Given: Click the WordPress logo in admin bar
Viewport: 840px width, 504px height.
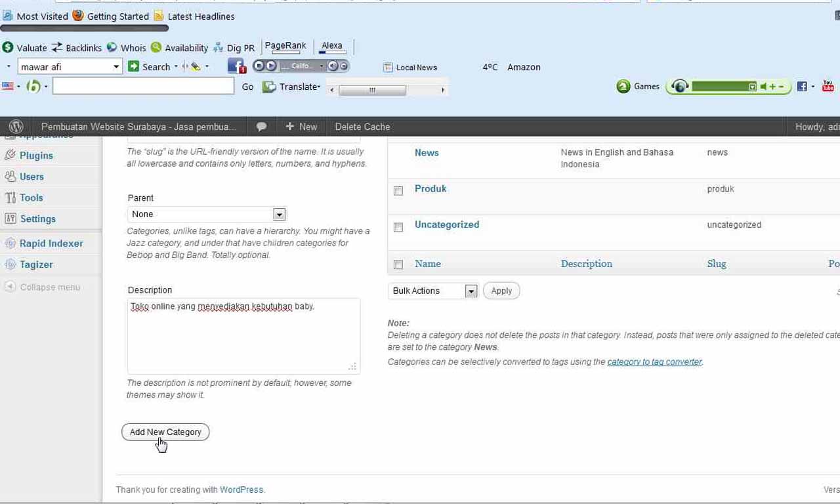Looking at the screenshot, I should 16,127.
